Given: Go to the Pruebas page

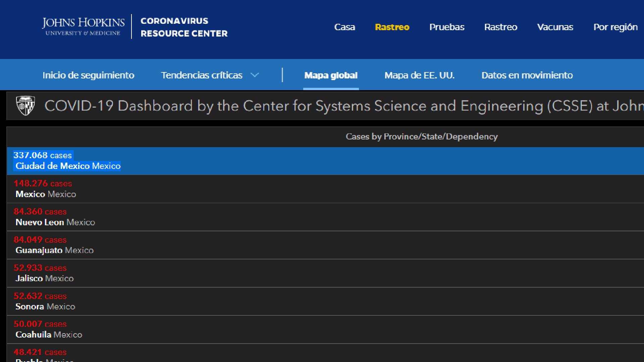Looking at the screenshot, I should [446, 27].
